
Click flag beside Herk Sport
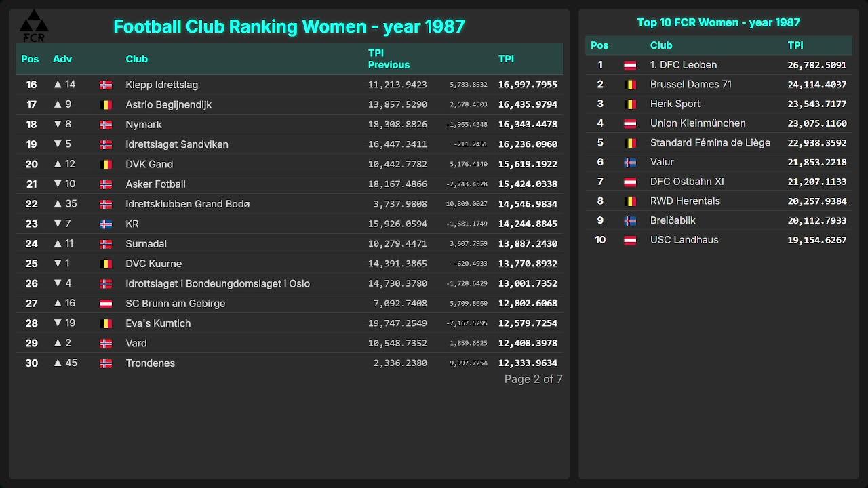pos(630,104)
